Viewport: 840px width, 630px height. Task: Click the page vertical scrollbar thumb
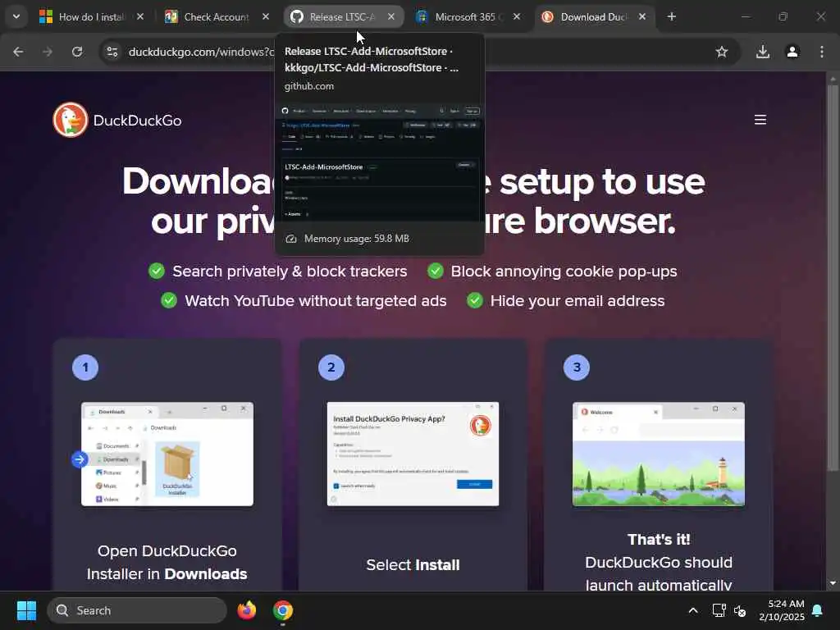[833, 277]
